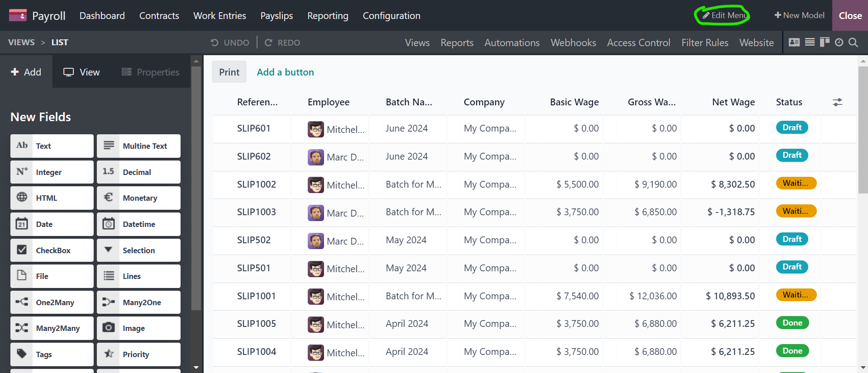This screenshot has width=868, height=373.
Task: Click the main list vertical scrollbar thumb
Action: tap(863, 130)
